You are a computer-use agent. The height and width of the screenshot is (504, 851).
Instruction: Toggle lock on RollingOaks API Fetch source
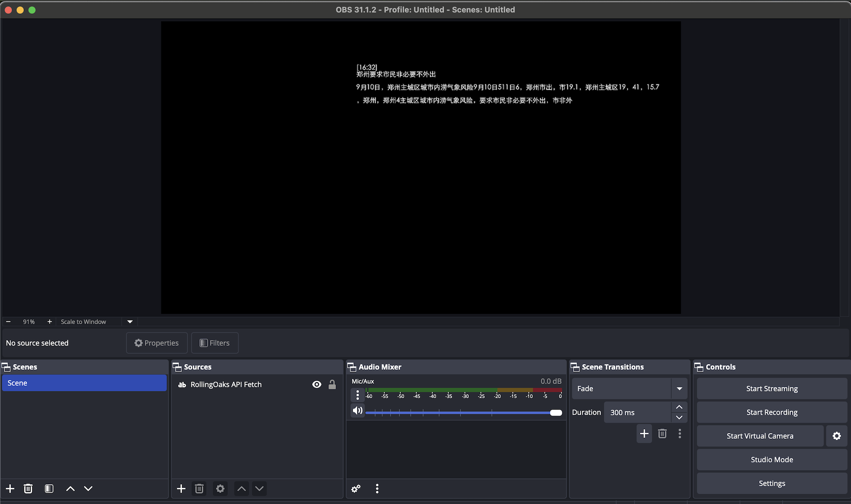click(332, 384)
